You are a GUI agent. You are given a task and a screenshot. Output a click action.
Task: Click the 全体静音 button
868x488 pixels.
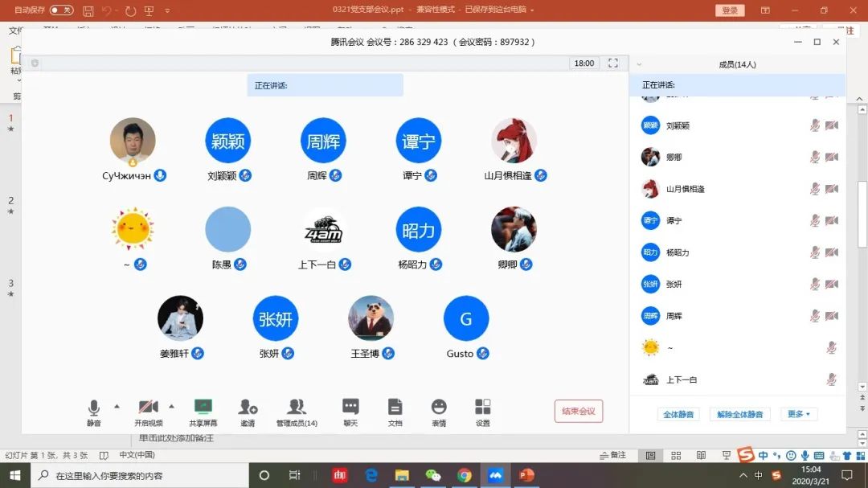tap(678, 414)
